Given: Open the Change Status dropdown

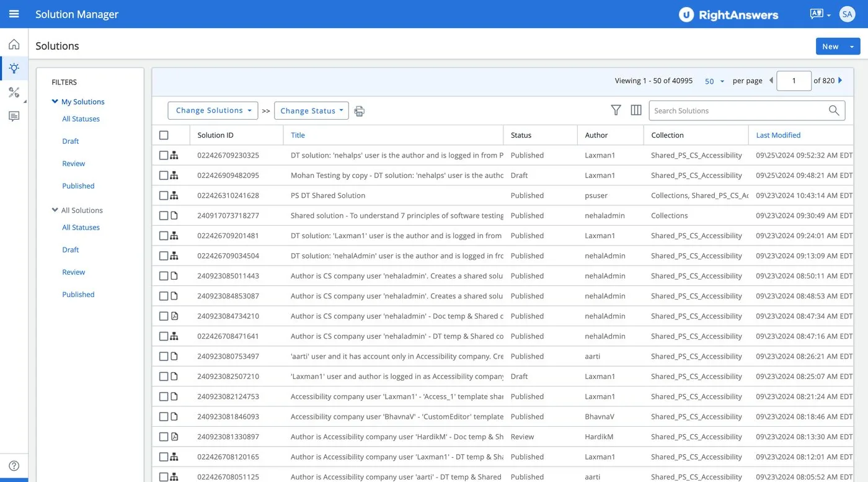Looking at the screenshot, I should (311, 110).
